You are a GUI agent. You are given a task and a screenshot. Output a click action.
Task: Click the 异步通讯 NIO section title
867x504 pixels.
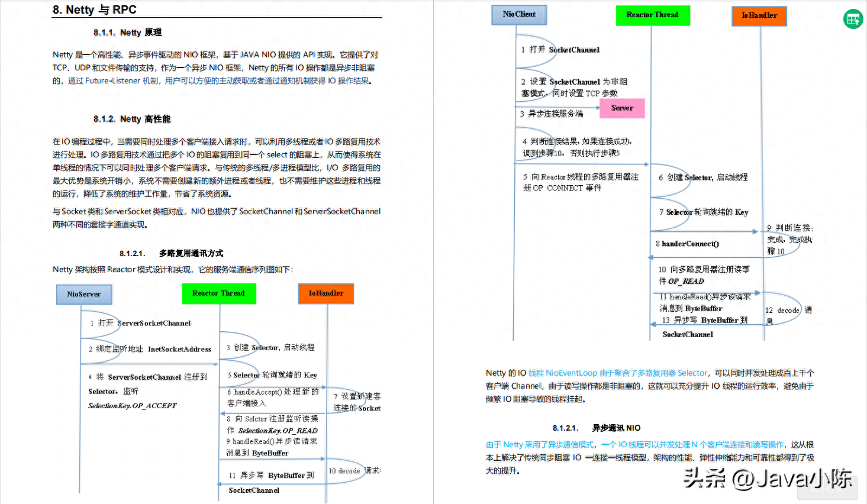coord(615,428)
